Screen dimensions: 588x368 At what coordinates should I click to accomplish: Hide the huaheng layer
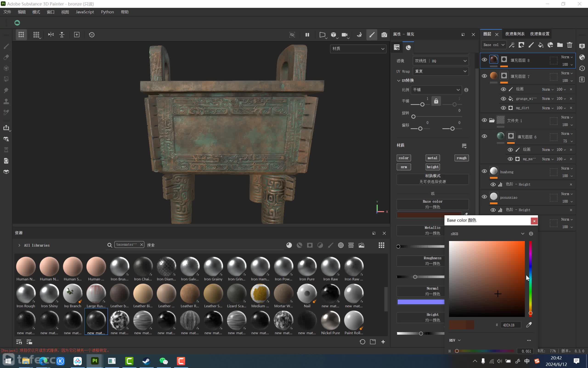pos(484,171)
